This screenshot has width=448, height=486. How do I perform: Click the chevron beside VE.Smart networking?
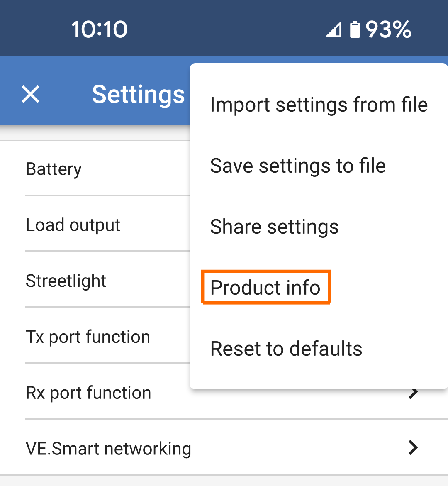(412, 448)
